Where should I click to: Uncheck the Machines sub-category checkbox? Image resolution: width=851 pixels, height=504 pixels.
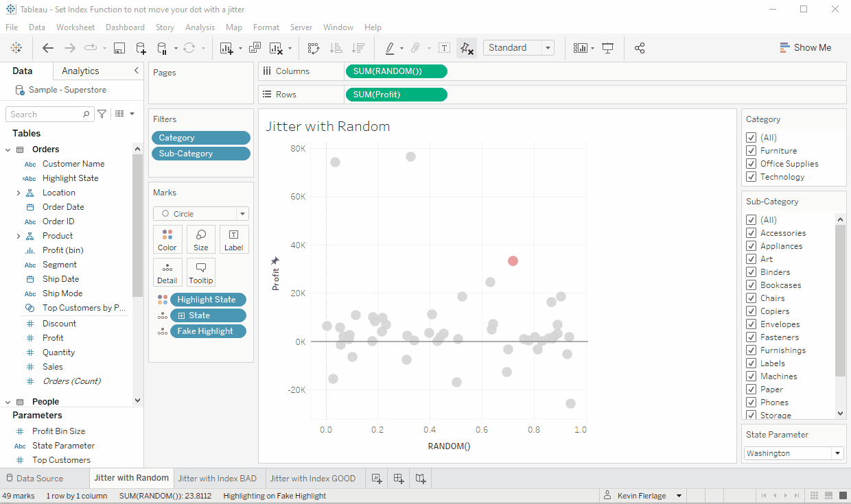[751, 376]
